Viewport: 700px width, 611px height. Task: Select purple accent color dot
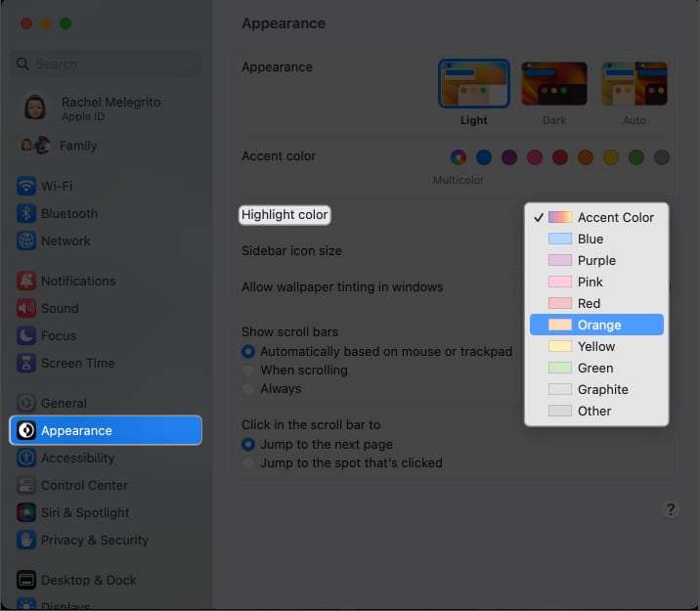pos(509,157)
